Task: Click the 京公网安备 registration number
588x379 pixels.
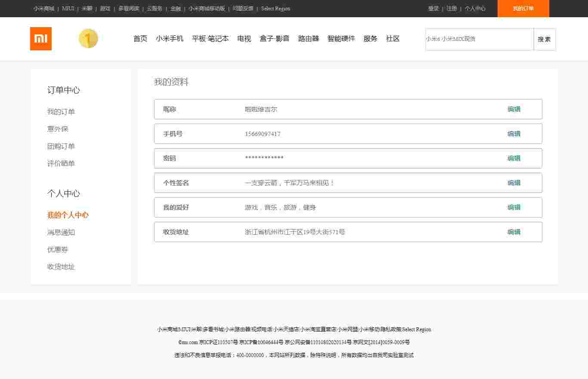Action: tap(318, 342)
